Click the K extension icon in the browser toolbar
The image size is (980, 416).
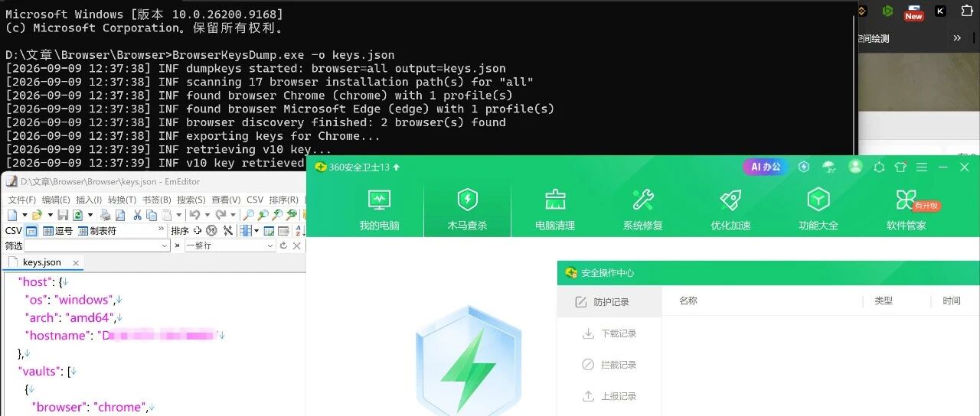click(940, 11)
